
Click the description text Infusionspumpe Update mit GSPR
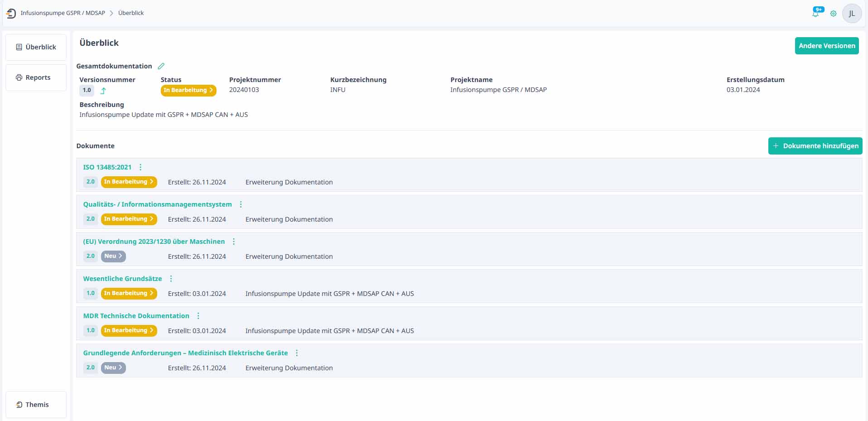[164, 115]
